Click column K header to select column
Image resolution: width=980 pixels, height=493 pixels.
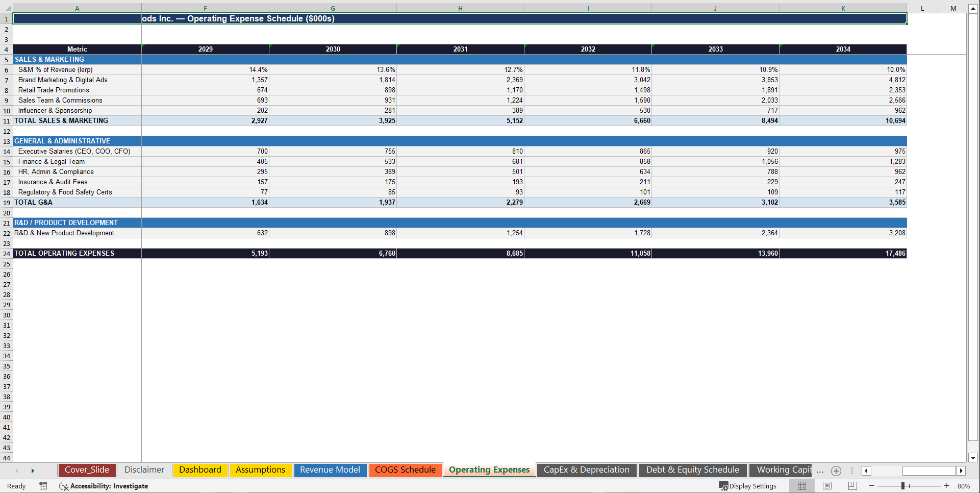pyautogui.click(x=842, y=8)
